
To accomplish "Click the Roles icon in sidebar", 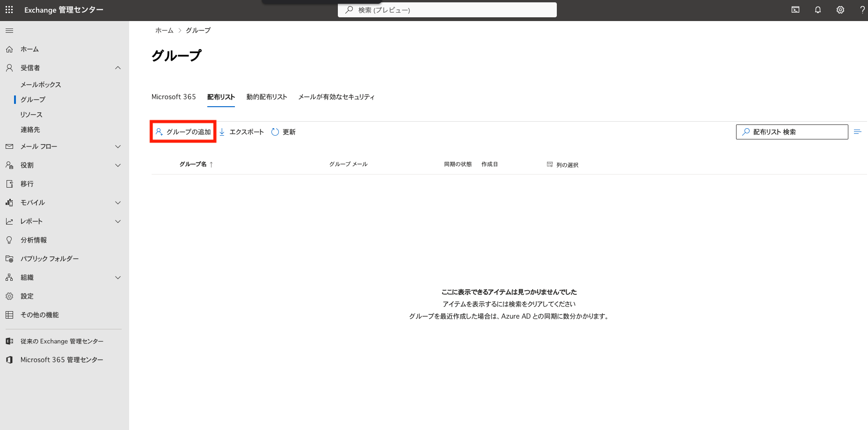I will click(9, 165).
